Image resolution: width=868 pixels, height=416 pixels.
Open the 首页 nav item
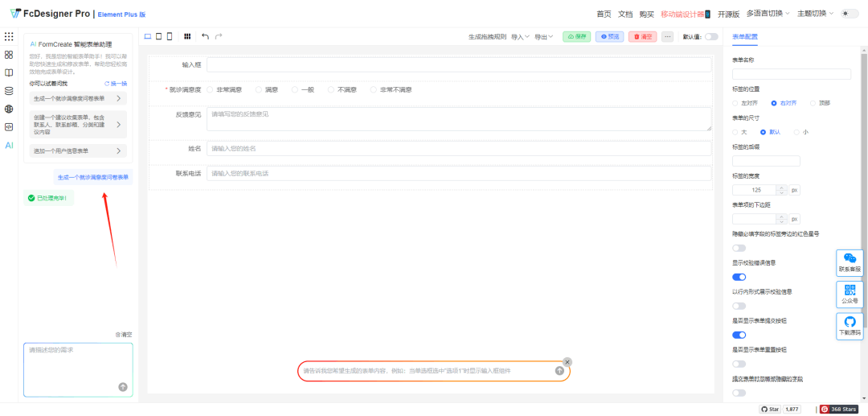point(604,14)
